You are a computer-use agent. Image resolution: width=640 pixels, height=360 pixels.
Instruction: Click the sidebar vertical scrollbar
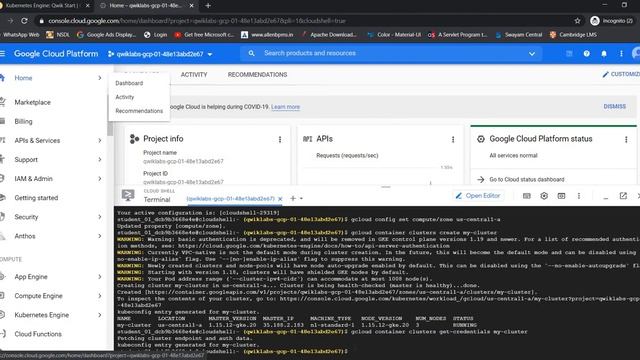tap(110, 129)
